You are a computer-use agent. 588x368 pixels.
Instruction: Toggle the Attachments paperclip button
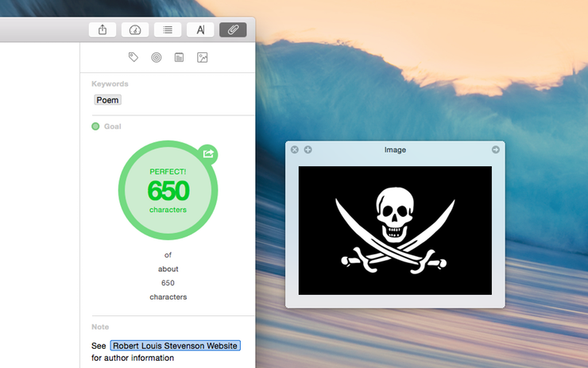click(x=233, y=29)
